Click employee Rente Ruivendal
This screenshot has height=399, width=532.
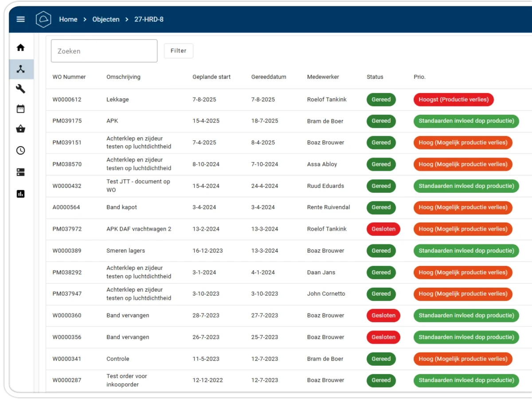(x=329, y=207)
